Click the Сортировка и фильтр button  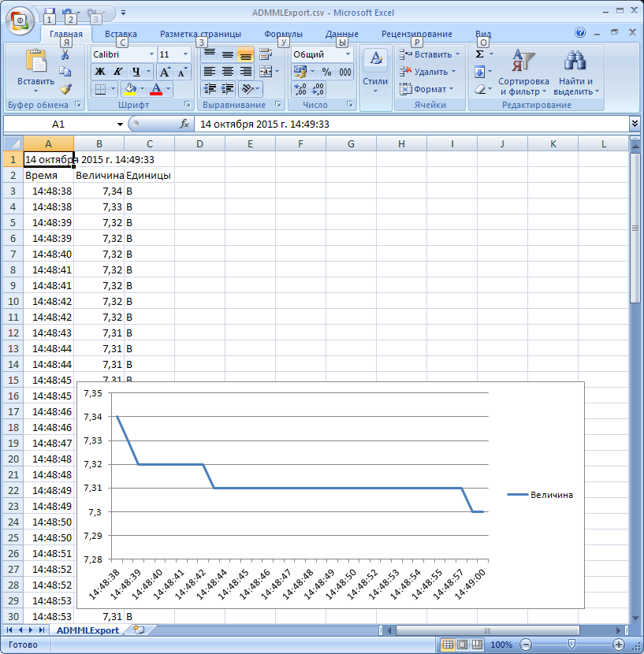523,75
